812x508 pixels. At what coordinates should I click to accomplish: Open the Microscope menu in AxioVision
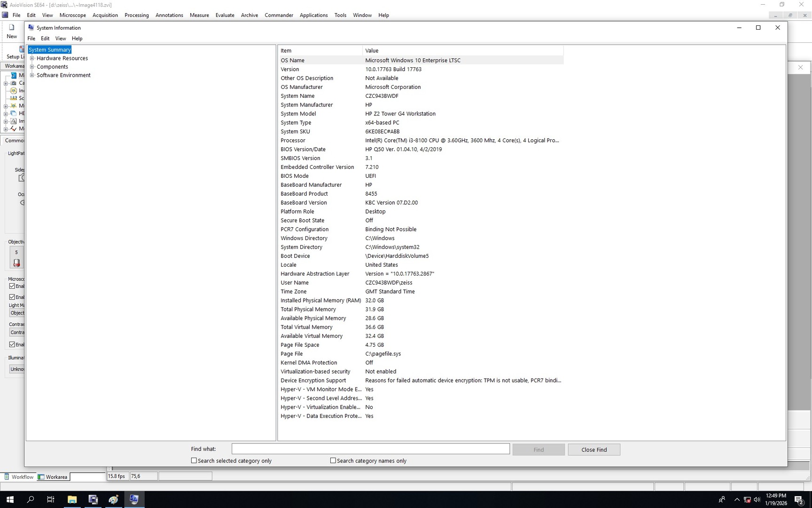(72, 15)
